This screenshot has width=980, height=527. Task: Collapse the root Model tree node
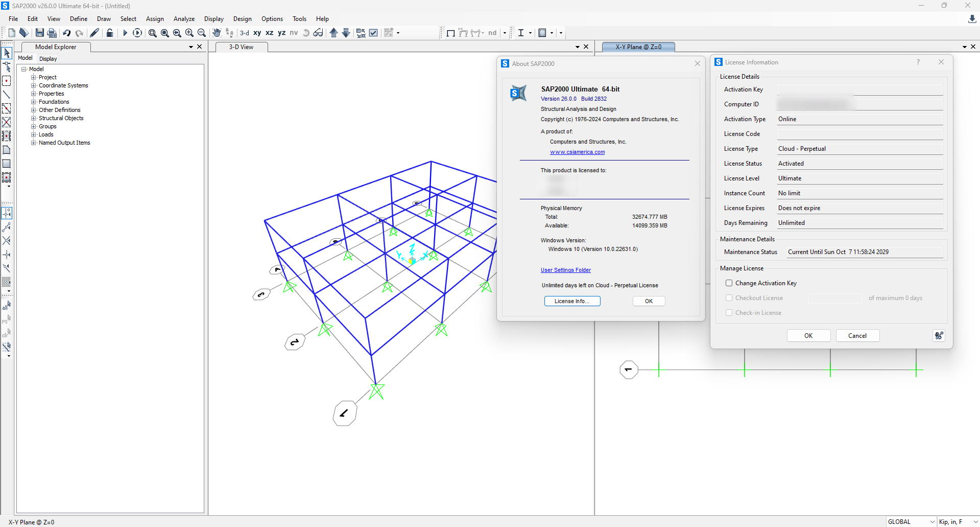coord(23,69)
